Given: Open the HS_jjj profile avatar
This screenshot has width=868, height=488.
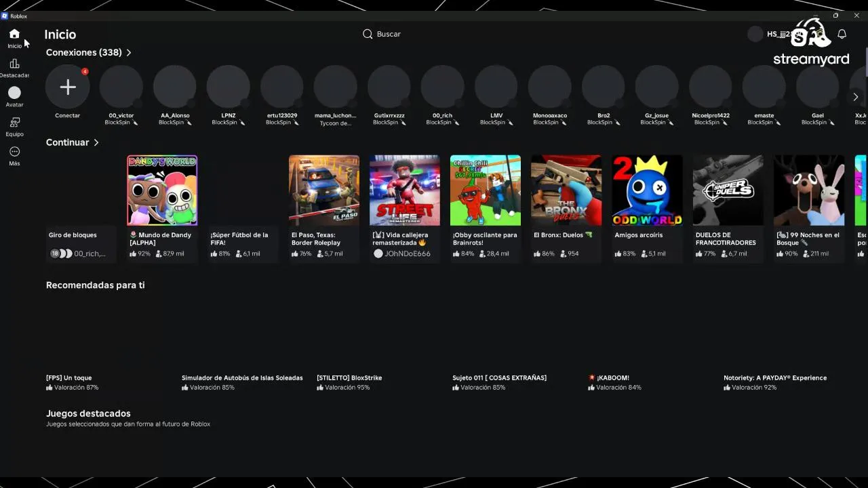Looking at the screenshot, I should pyautogui.click(x=755, y=34).
